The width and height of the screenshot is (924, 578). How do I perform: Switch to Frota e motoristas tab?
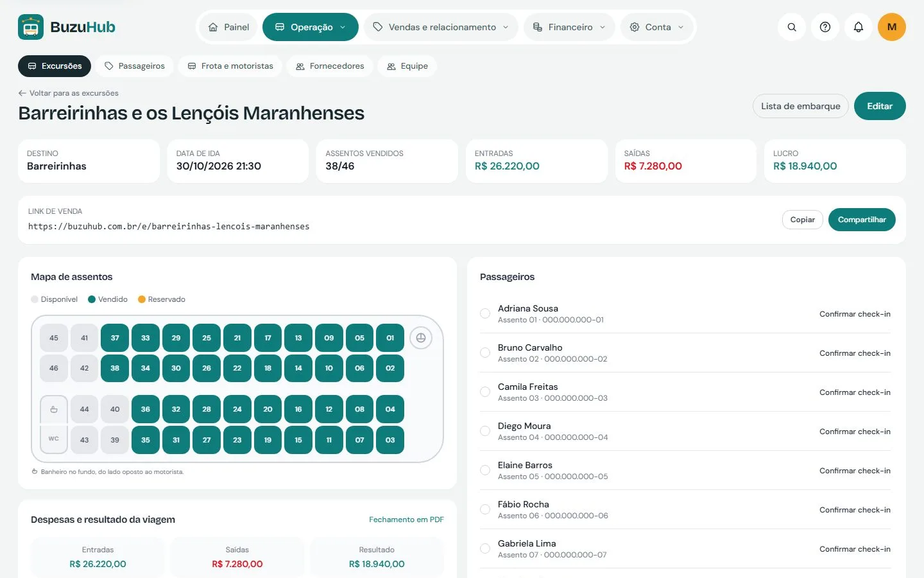click(x=230, y=66)
